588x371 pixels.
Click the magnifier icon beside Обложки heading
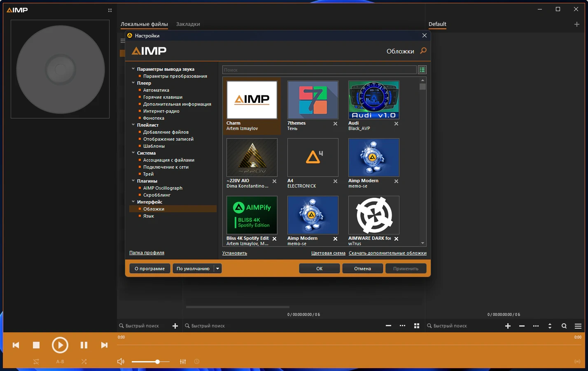coord(423,51)
